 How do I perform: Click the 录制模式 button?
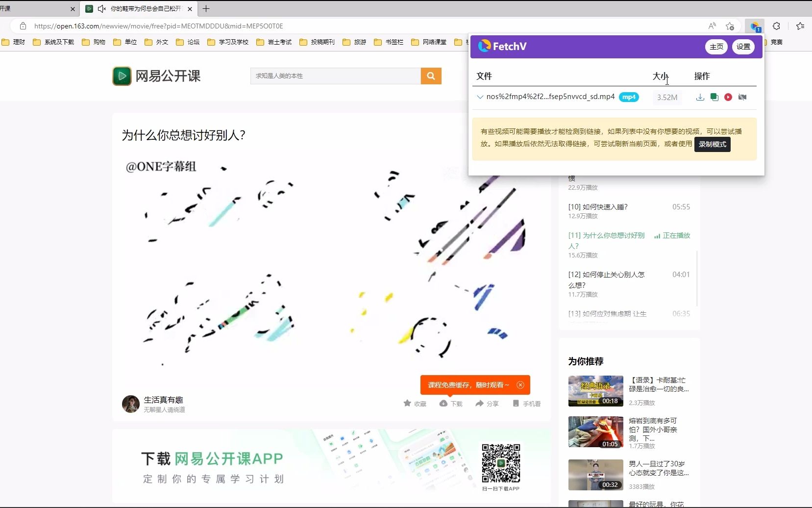coord(712,144)
